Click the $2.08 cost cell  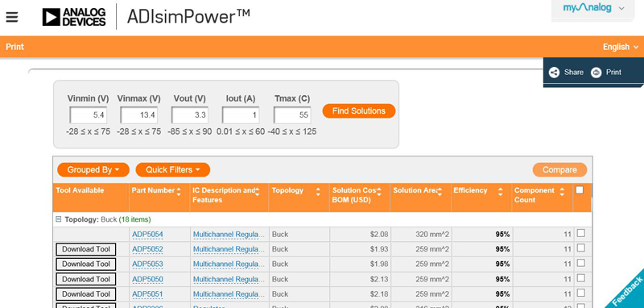360,235
